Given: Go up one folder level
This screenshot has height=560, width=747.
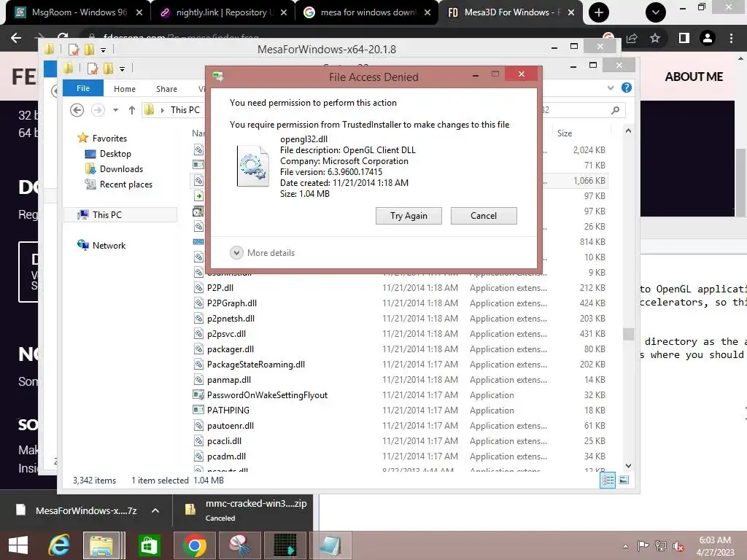Looking at the screenshot, I should tap(132, 110).
